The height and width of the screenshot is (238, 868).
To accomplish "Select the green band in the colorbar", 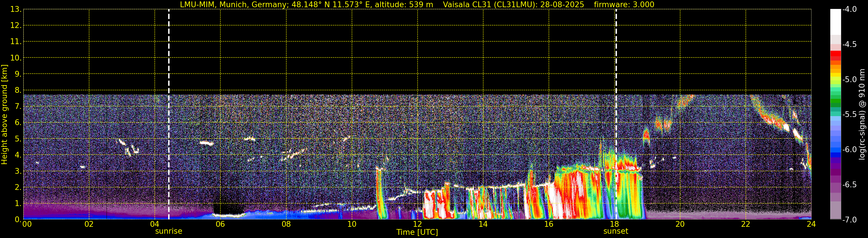I will pos(835,101).
